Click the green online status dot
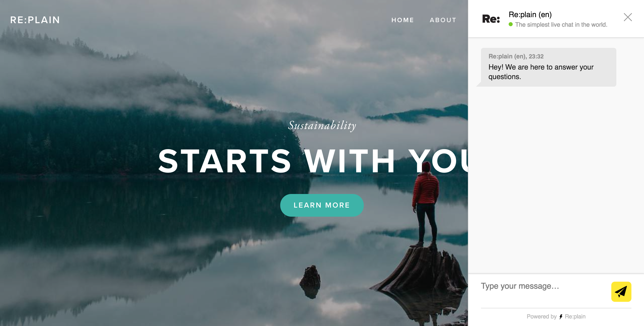The image size is (644, 326). [511, 24]
